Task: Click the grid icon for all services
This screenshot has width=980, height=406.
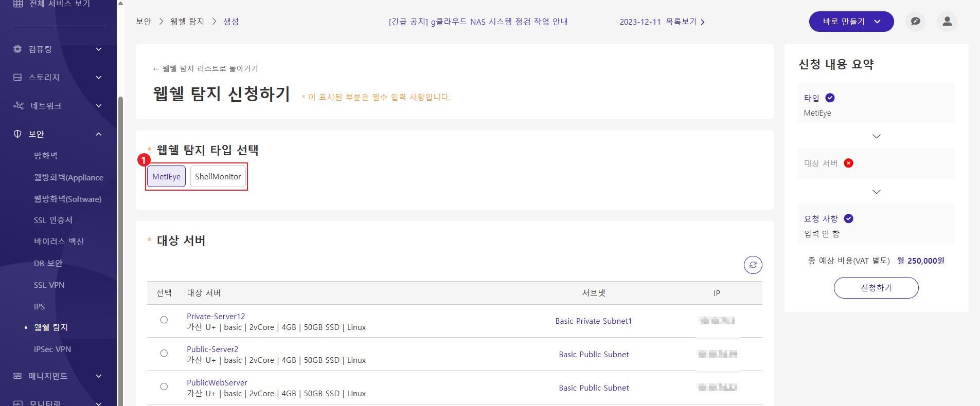Action: (18, 4)
